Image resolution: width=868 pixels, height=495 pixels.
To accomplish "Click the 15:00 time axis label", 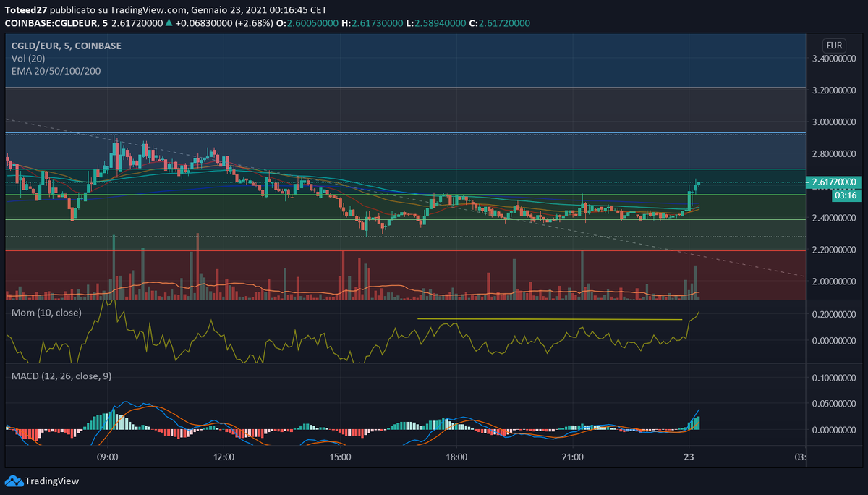I will tap(340, 457).
